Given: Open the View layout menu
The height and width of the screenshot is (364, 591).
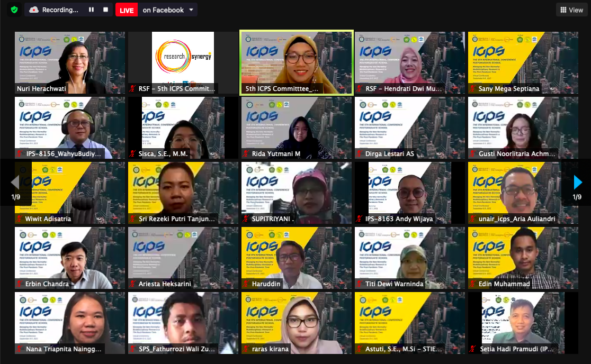Looking at the screenshot, I should point(571,10).
